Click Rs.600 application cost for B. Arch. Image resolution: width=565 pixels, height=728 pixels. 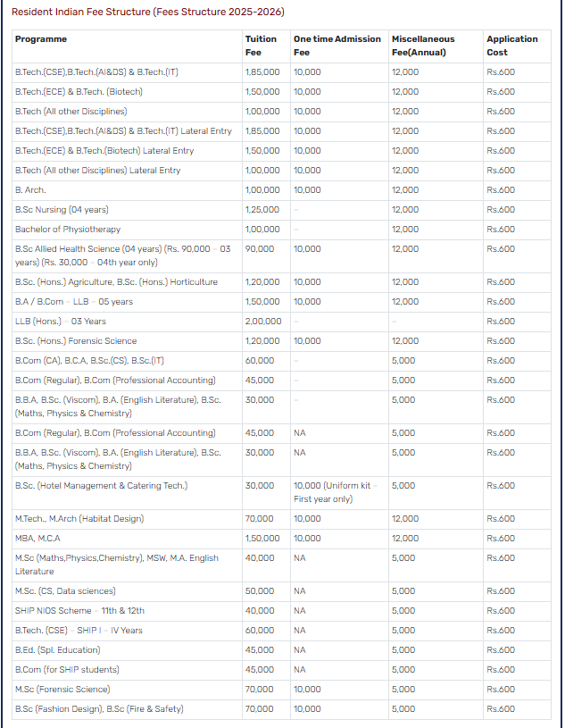pos(501,190)
